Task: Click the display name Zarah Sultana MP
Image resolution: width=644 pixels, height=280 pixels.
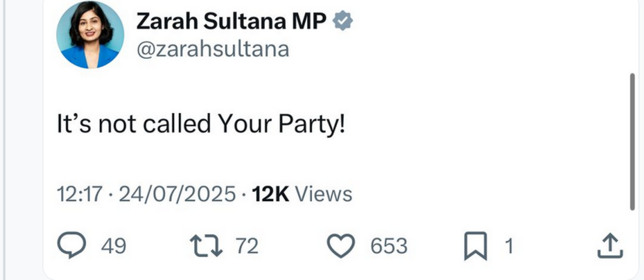Action: 231,21
